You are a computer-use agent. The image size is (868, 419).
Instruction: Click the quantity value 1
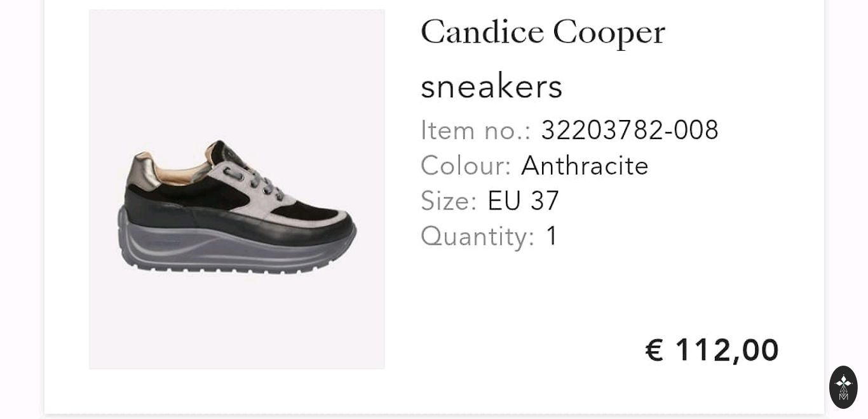(552, 236)
